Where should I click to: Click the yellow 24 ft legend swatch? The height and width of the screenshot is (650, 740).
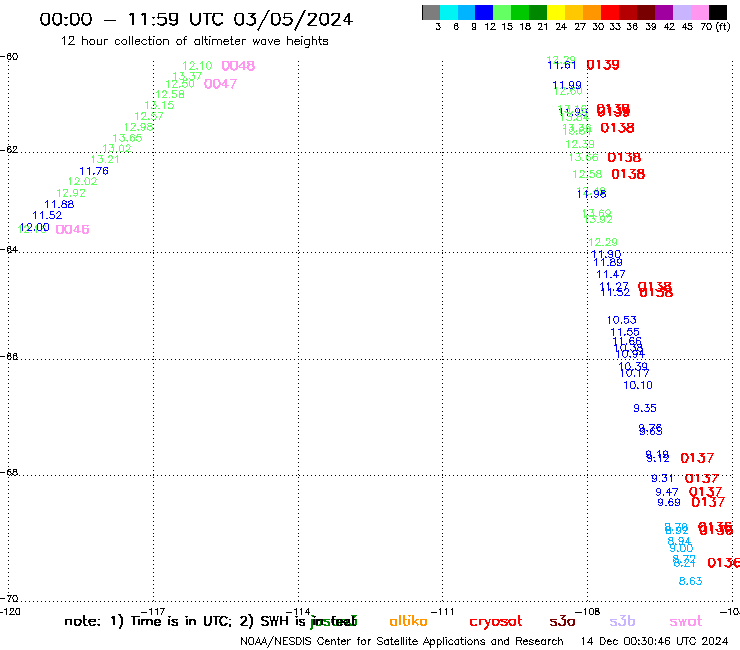pyautogui.click(x=556, y=12)
